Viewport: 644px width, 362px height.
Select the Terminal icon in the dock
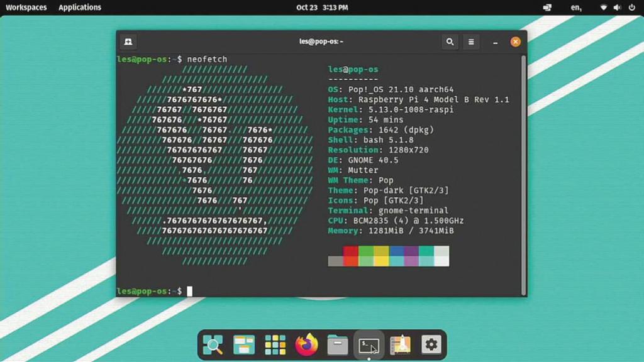369,345
